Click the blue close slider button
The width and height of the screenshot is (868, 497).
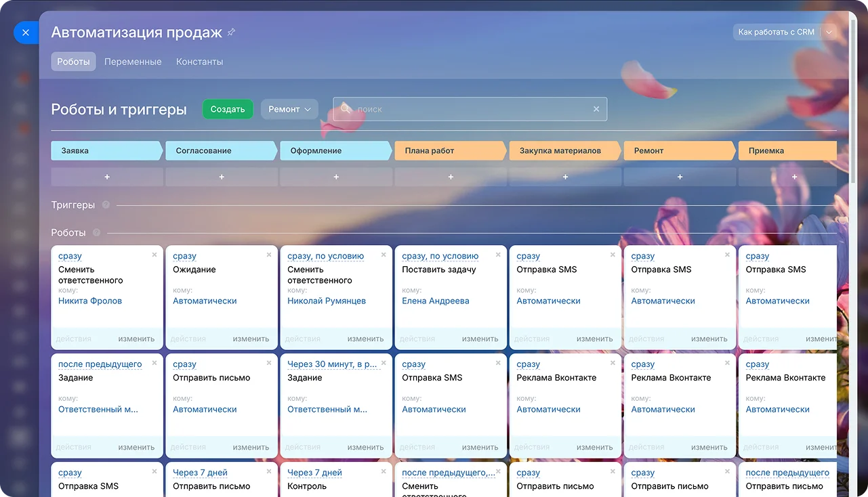(26, 33)
